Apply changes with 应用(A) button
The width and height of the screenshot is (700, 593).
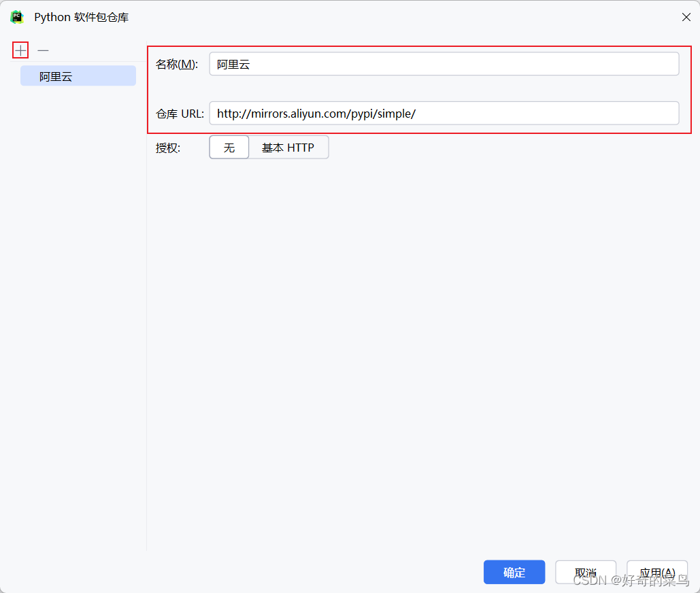click(657, 572)
